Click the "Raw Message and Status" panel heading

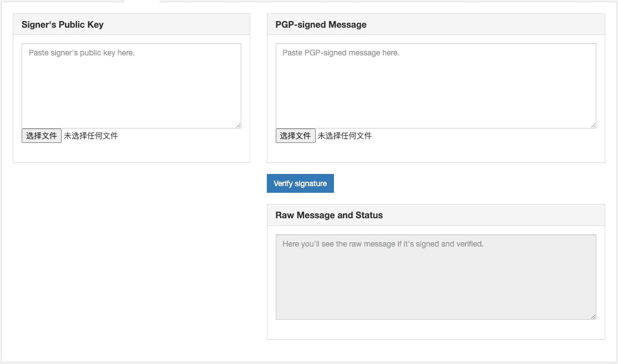pos(329,216)
